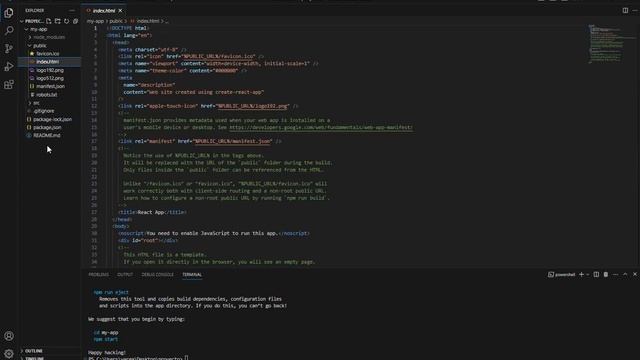The height and width of the screenshot is (360, 640).
Task: Open logo512.png file
Action: click(x=50, y=78)
